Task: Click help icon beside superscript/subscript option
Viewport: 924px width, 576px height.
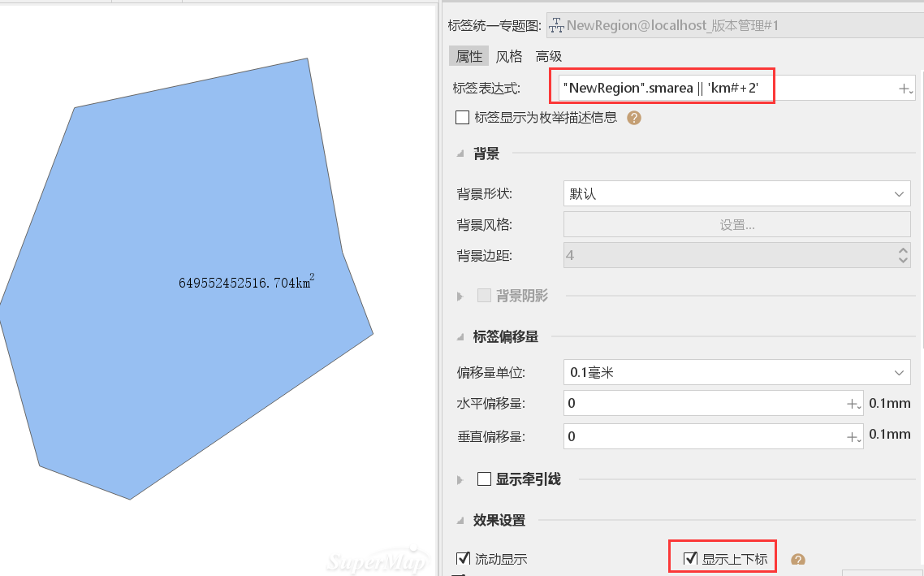Action: click(x=798, y=560)
